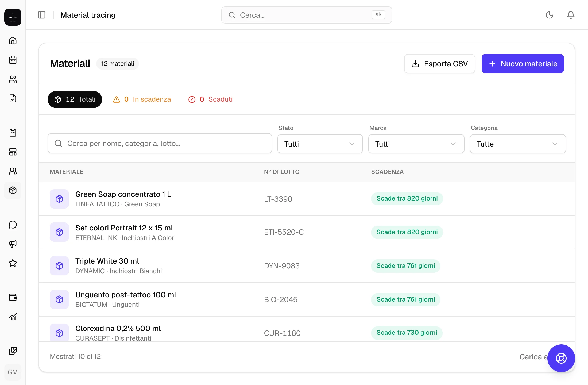Viewport: 588px width, 385px height.
Task: Click the 12 materiali count badge
Action: [118, 64]
